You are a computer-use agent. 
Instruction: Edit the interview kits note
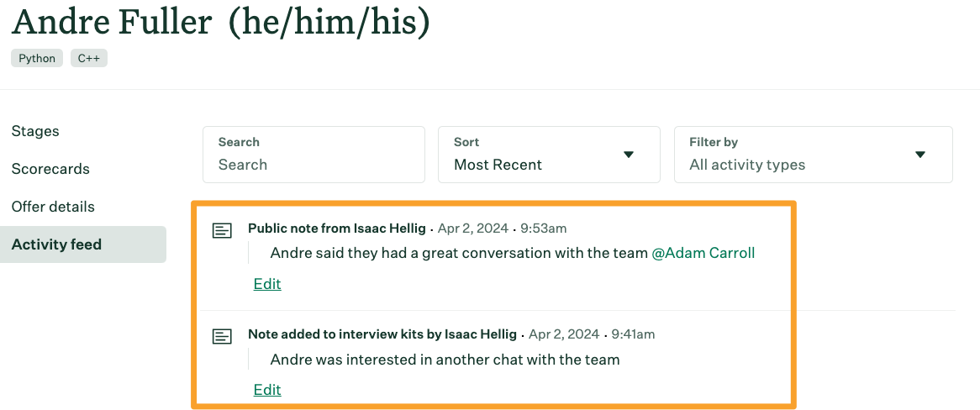tap(267, 389)
